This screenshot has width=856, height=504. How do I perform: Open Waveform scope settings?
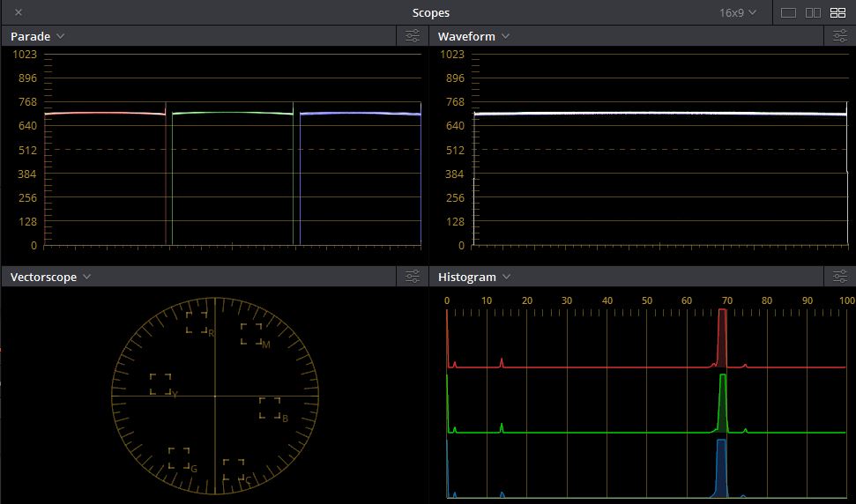pyautogui.click(x=840, y=36)
